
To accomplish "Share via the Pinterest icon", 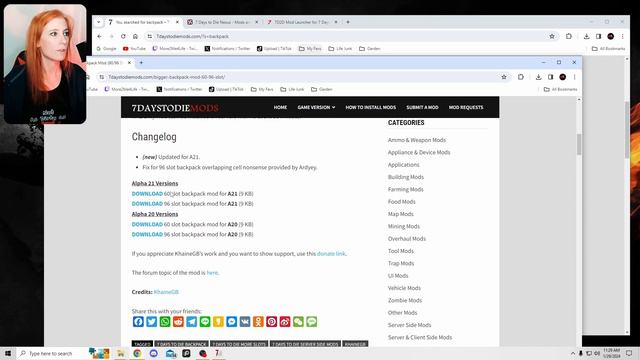I will pyautogui.click(x=271, y=322).
